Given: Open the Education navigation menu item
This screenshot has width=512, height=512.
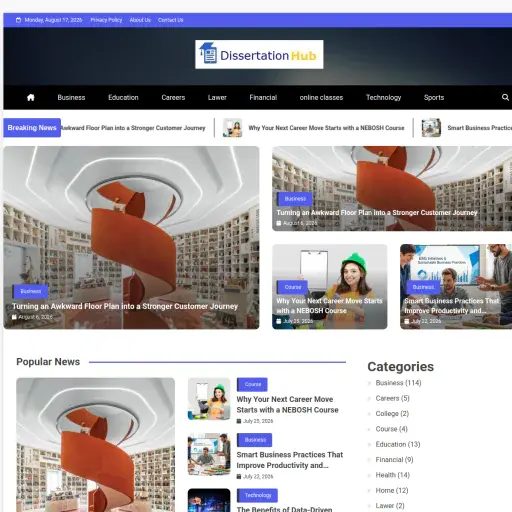Looking at the screenshot, I should 123,98.
